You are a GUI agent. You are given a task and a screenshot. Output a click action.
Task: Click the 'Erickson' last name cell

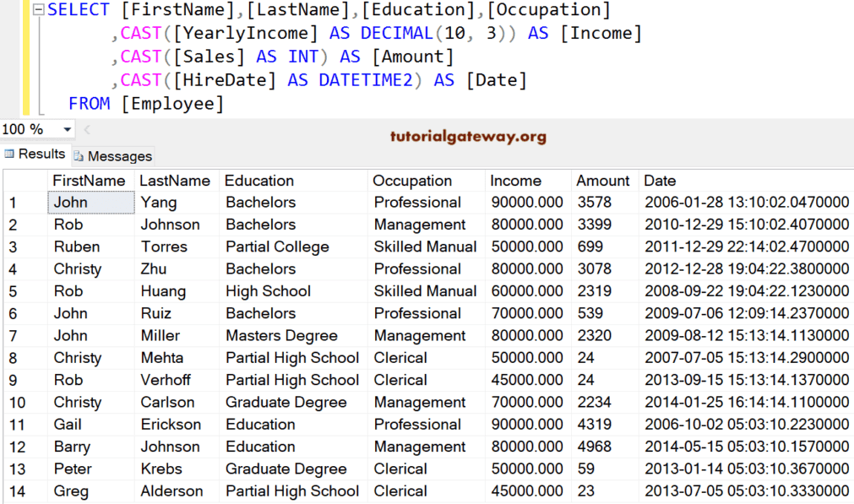click(177, 425)
